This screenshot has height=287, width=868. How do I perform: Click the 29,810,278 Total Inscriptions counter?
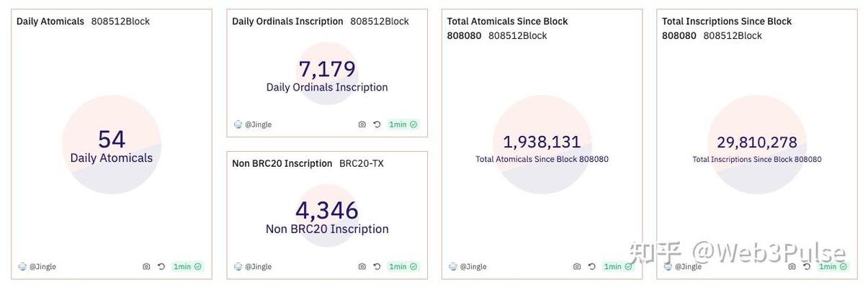pos(757,142)
